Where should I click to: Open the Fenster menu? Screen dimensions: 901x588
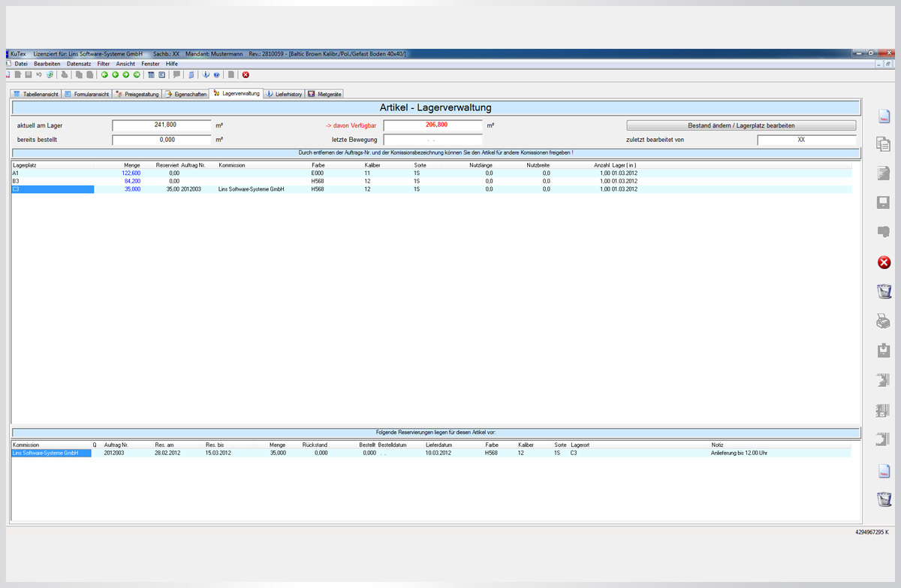point(150,64)
